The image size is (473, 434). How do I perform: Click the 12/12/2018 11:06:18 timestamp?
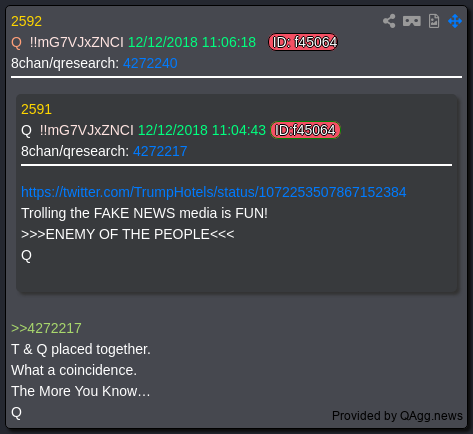pyautogui.click(x=192, y=42)
